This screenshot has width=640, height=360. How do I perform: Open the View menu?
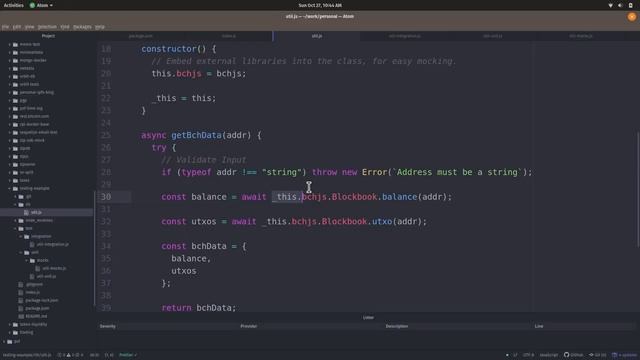(x=29, y=27)
